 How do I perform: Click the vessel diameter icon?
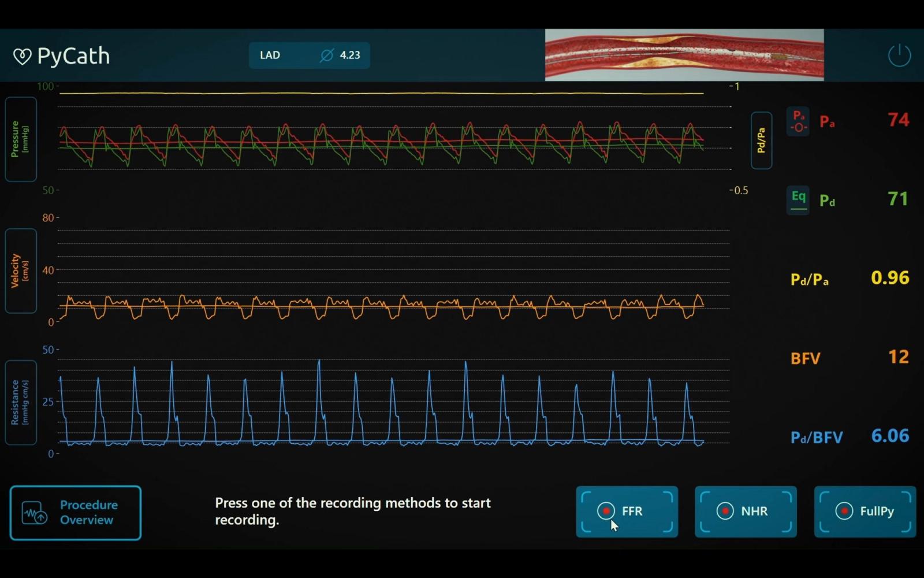click(327, 55)
